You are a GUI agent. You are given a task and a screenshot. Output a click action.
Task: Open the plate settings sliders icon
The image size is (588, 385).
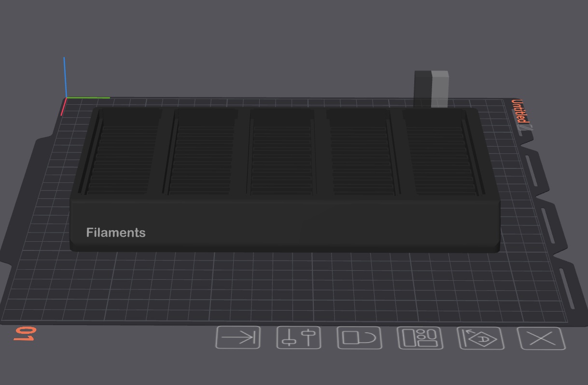click(x=299, y=337)
